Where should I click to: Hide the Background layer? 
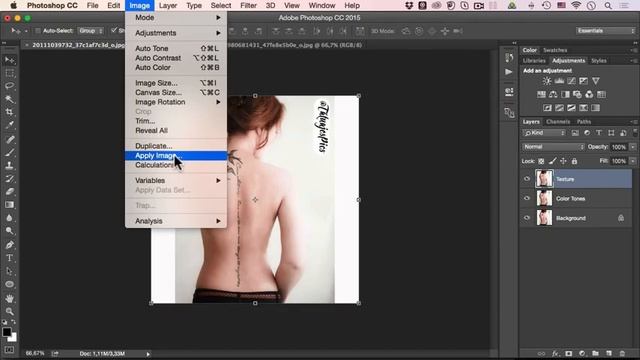pyautogui.click(x=527, y=218)
